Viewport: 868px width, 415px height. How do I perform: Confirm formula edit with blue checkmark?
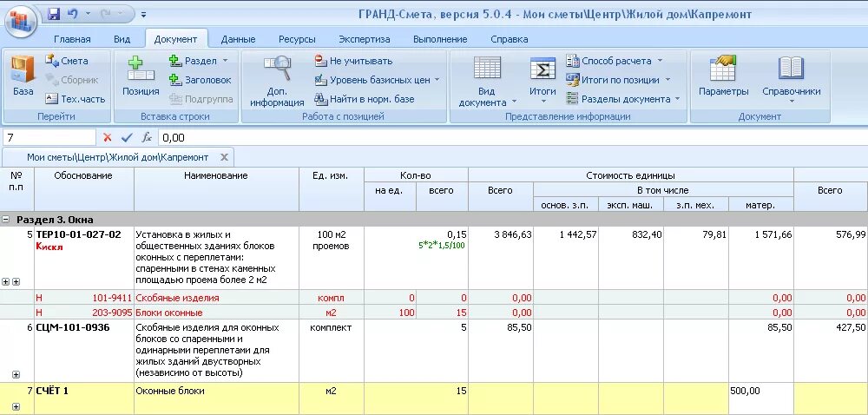[128, 137]
